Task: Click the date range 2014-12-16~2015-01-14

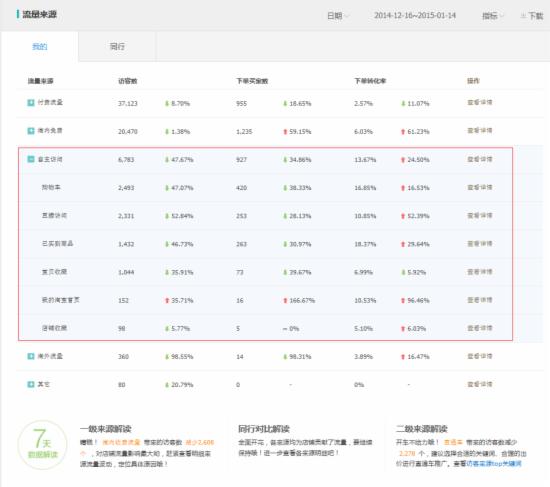Action: (415, 15)
